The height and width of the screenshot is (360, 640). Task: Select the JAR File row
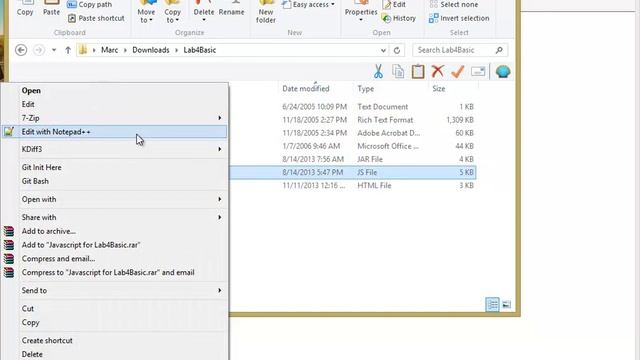352,159
